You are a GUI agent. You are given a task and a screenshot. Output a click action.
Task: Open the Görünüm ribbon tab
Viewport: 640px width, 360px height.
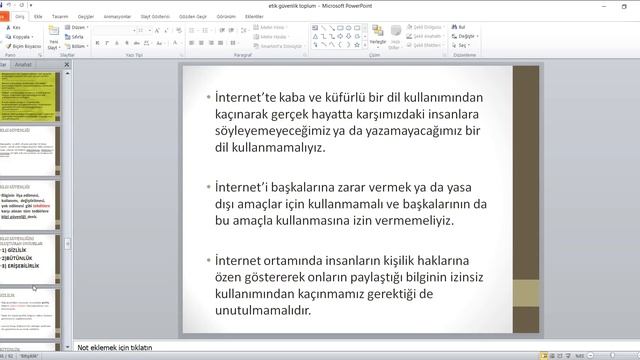(226, 17)
